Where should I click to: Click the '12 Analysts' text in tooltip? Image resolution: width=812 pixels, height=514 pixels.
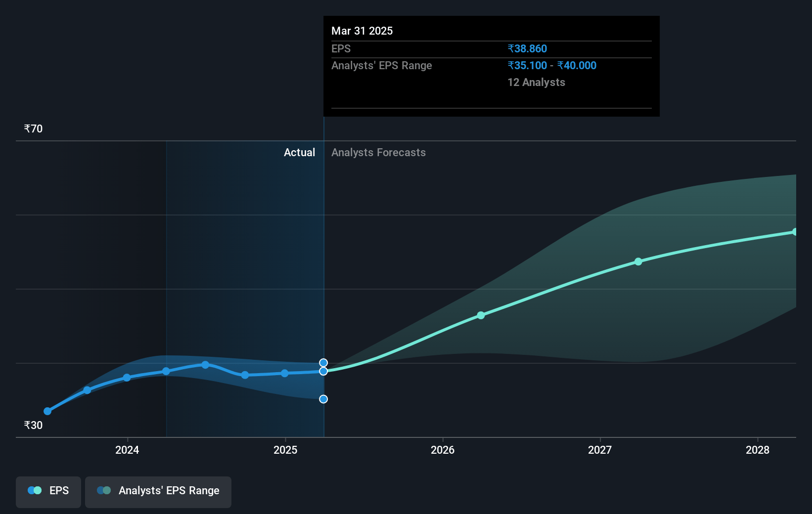click(x=536, y=83)
